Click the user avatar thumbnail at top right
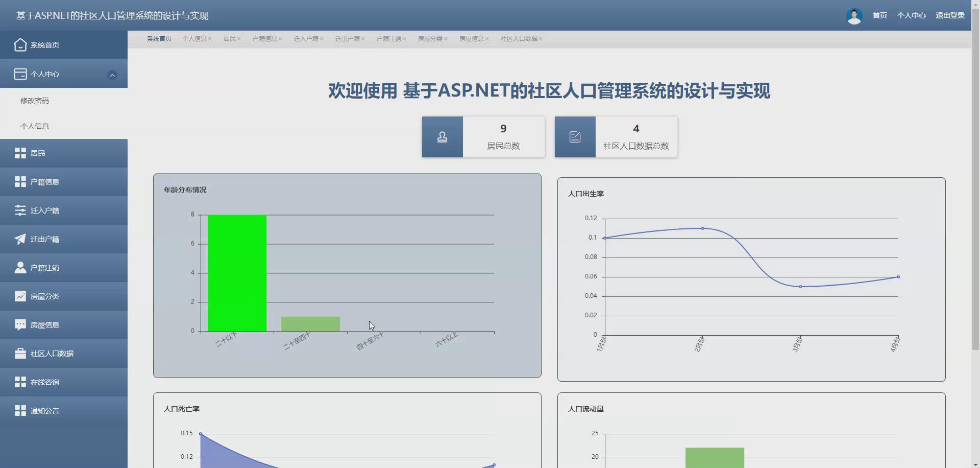 854,15
